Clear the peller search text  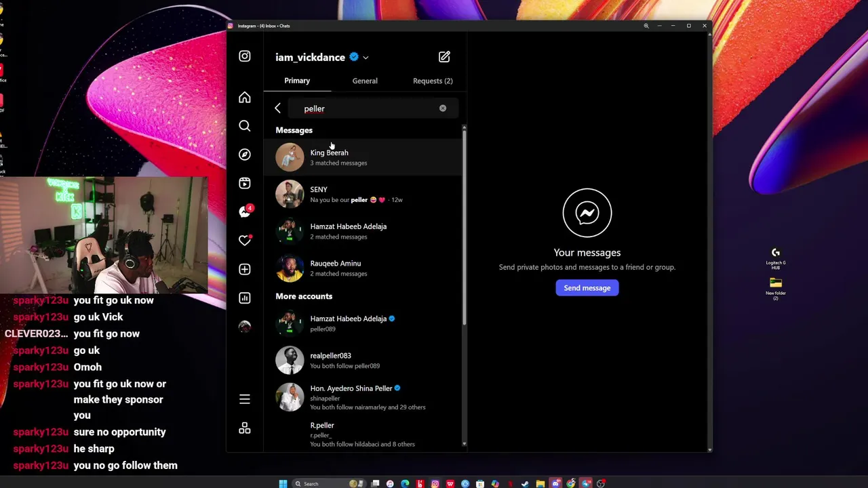[443, 108]
